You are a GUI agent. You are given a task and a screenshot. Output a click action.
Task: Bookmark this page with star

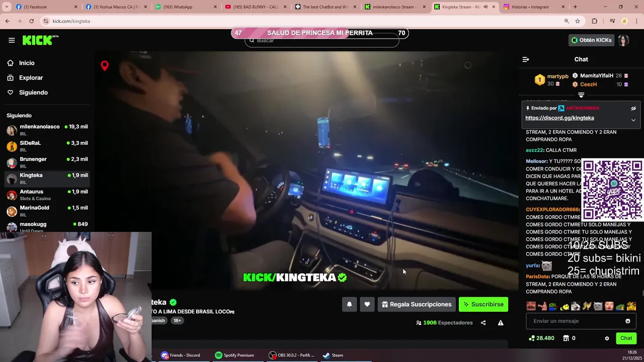pos(578,21)
